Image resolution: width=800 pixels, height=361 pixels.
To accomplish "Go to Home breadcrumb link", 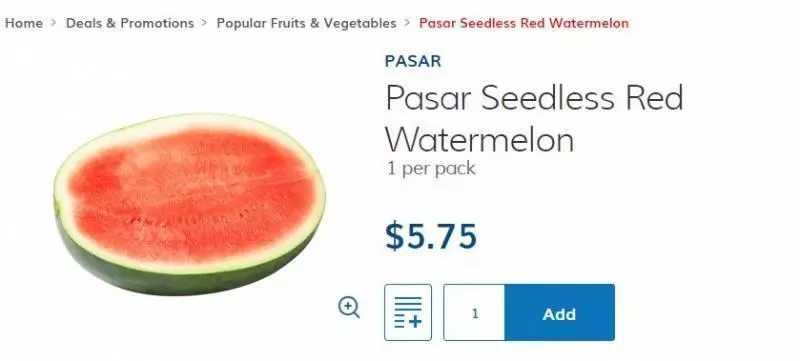I will pos(23,23).
